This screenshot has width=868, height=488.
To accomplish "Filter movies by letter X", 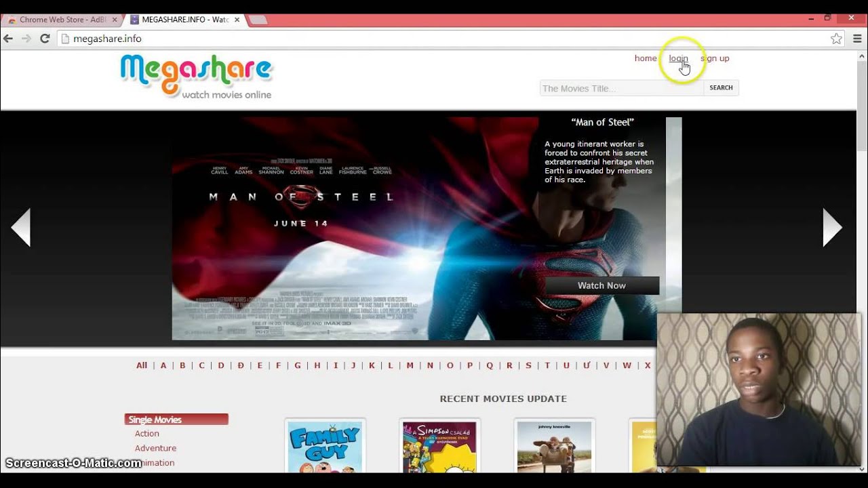I will (648, 365).
